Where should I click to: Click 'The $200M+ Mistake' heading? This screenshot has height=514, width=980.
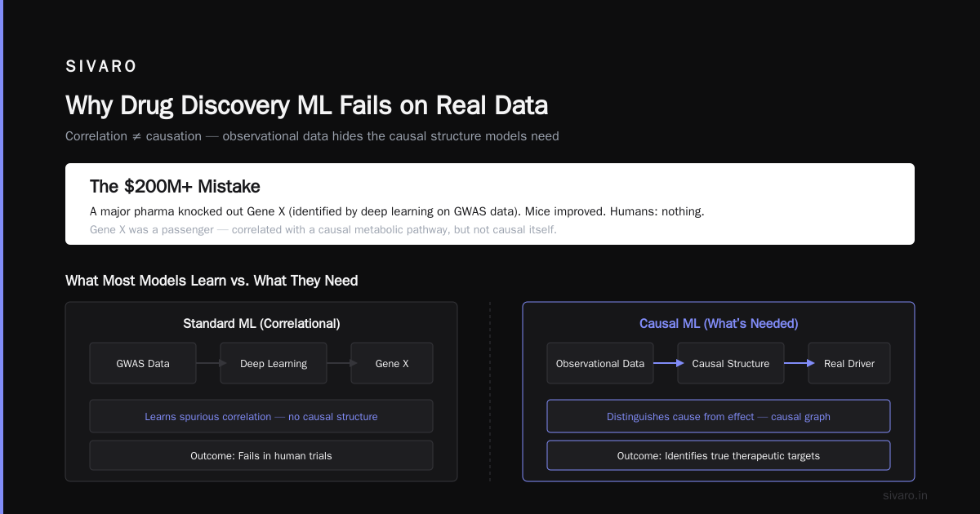tap(175, 186)
